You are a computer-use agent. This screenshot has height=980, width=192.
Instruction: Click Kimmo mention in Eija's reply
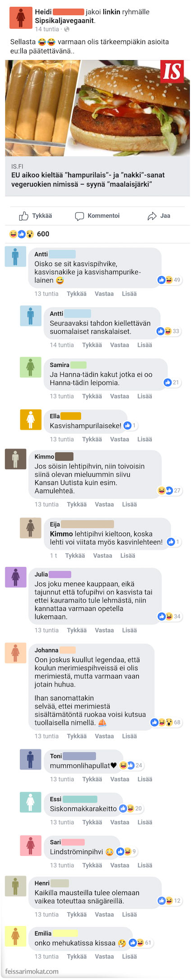pos(61,534)
